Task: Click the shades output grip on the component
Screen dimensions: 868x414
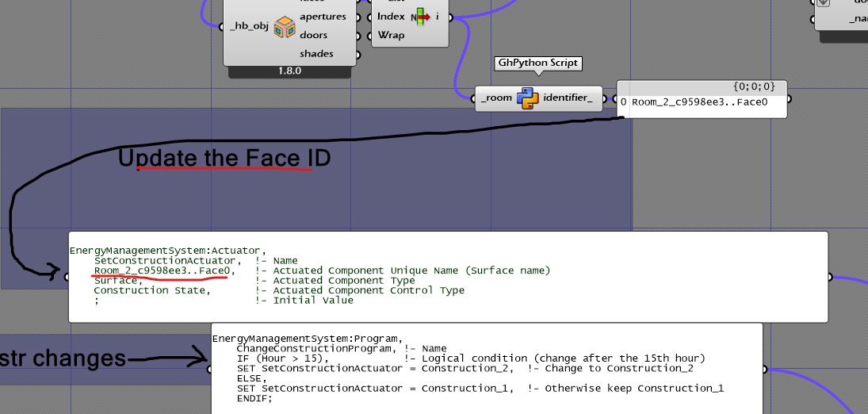Action: (x=358, y=54)
